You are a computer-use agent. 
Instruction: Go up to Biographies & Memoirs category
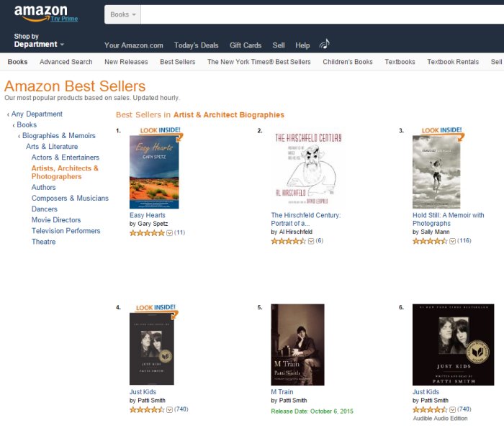tap(58, 136)
